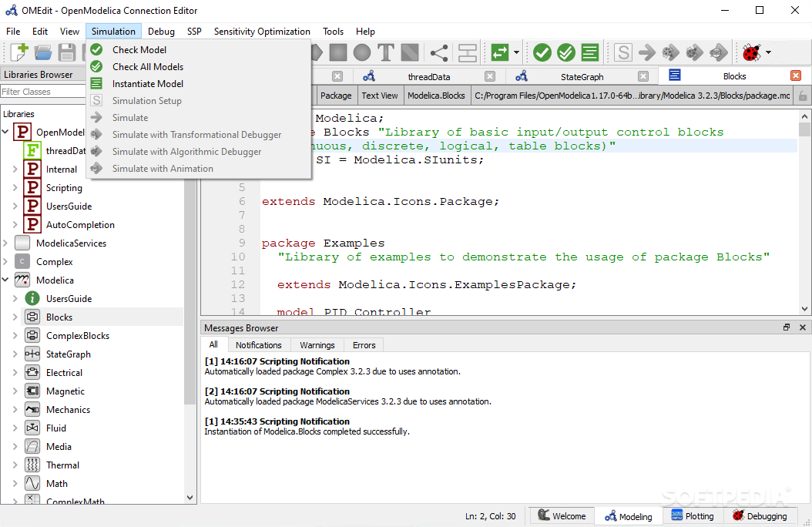This screenshot has height=527, width=812.
Task: Click Instantiate Model toolbar icon
Action: point(590,52)
